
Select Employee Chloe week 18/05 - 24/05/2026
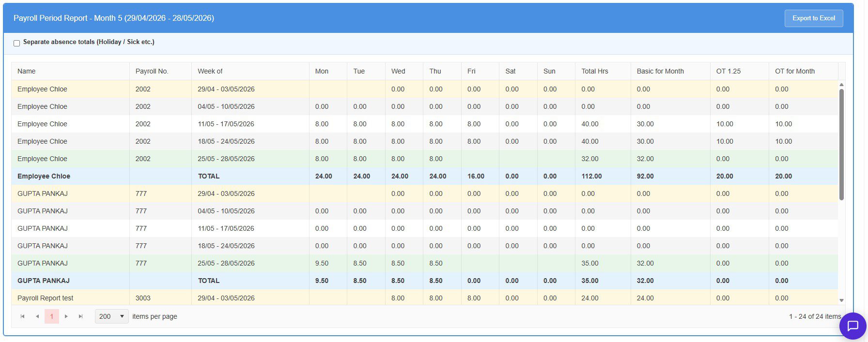coord(425,141)
